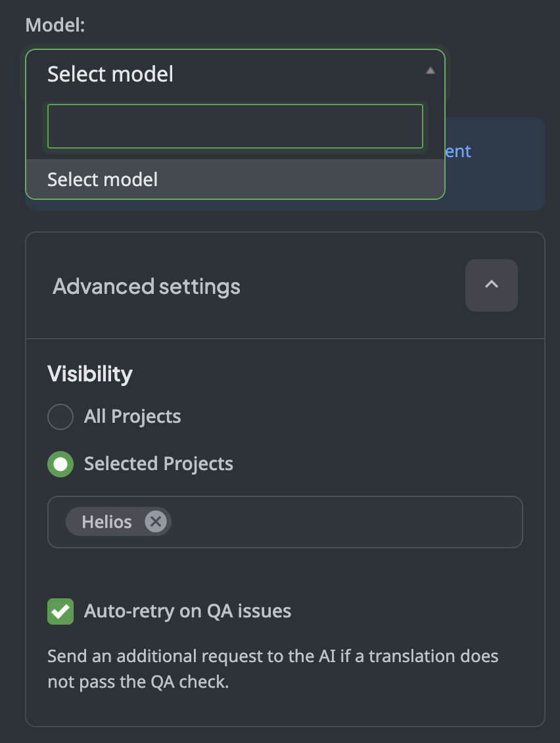Click the 'Auto-retry on QA issues' label
The width and height of the screenshot is (560, 743).
coord(187,611)
